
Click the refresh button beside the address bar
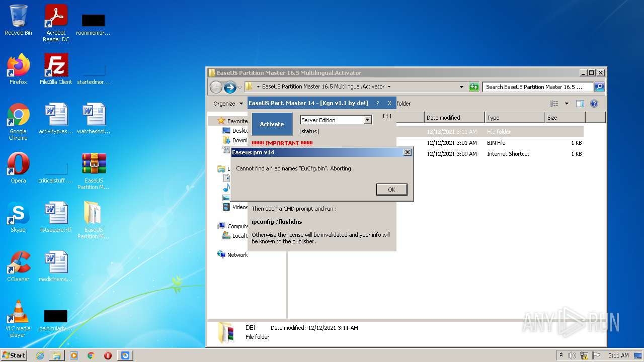tap(474, 87)
